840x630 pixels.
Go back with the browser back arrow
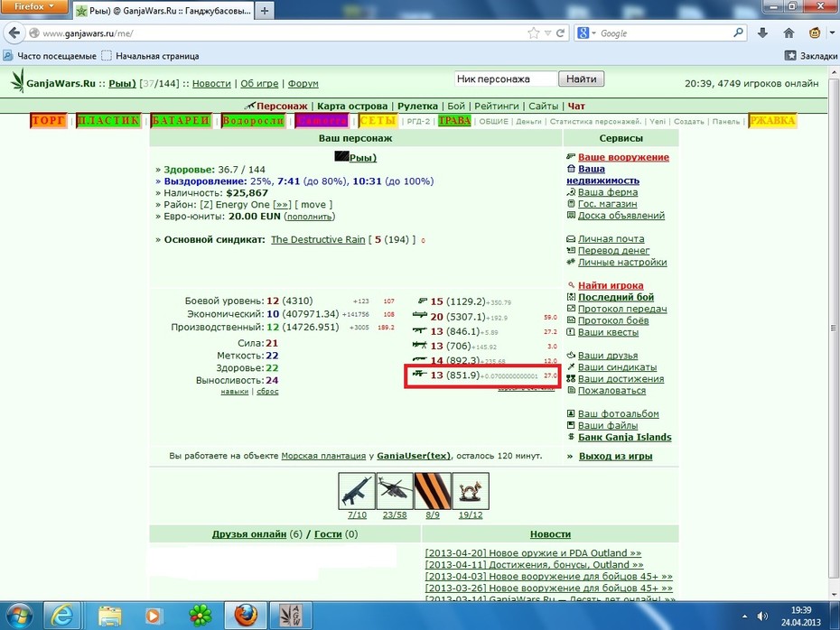[14, 33]
